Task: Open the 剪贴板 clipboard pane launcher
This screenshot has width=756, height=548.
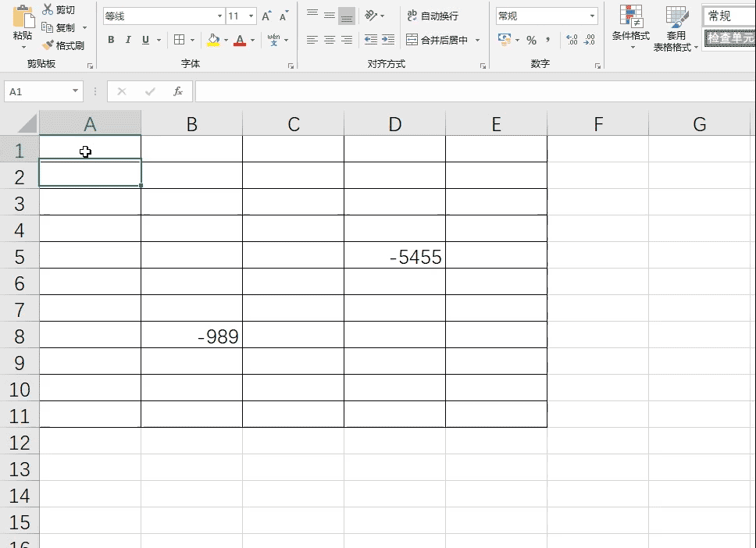Action: [90, 66]
